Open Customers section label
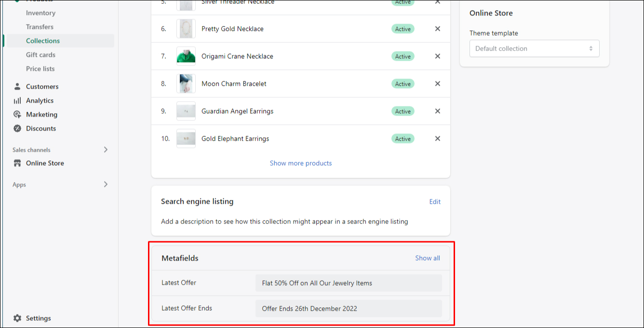 [42, 87]
